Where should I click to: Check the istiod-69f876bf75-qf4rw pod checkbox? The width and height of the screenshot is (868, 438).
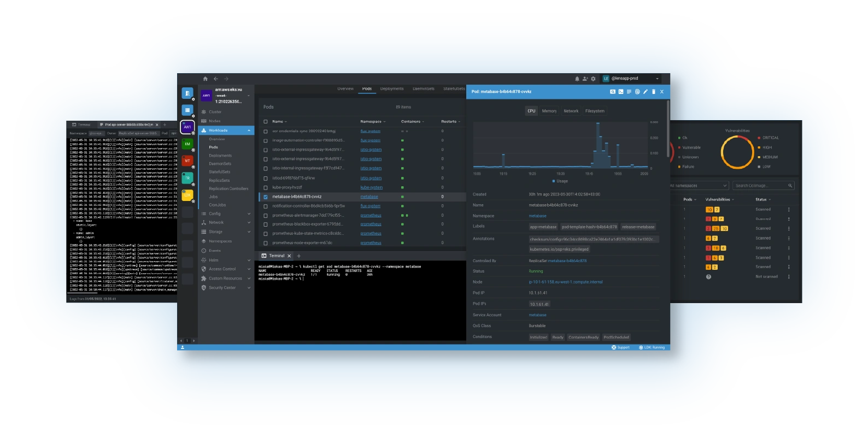coord(266,178)
